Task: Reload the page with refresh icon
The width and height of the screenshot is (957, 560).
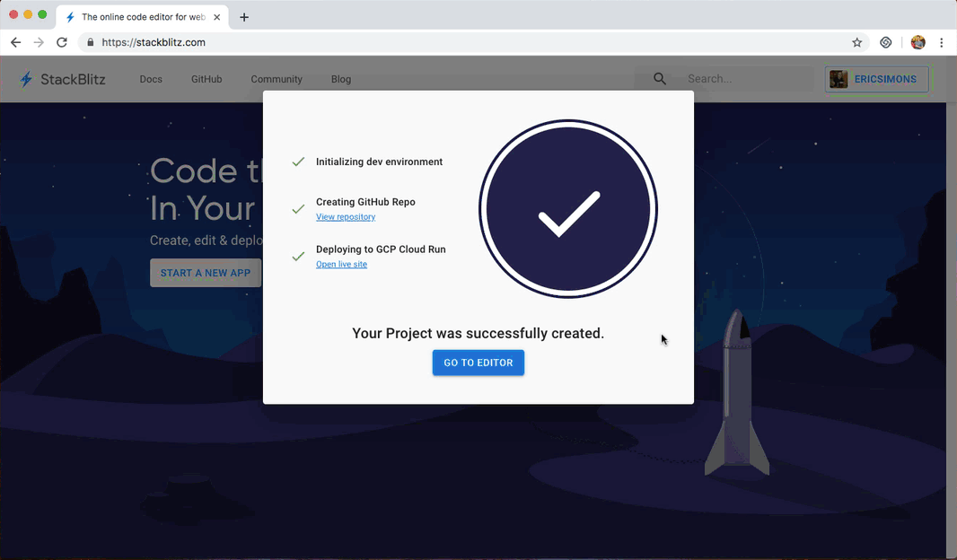Action: (62, 42)
